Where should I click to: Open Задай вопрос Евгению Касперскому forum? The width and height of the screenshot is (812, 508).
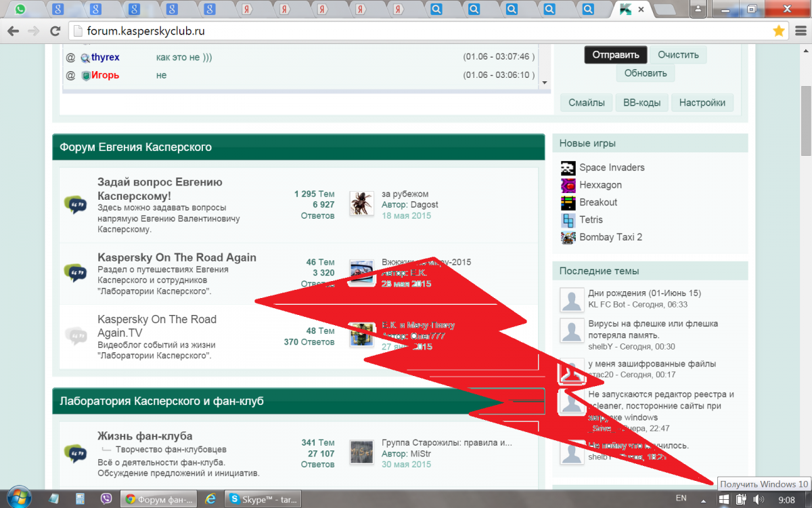click(x=160, y=189)
